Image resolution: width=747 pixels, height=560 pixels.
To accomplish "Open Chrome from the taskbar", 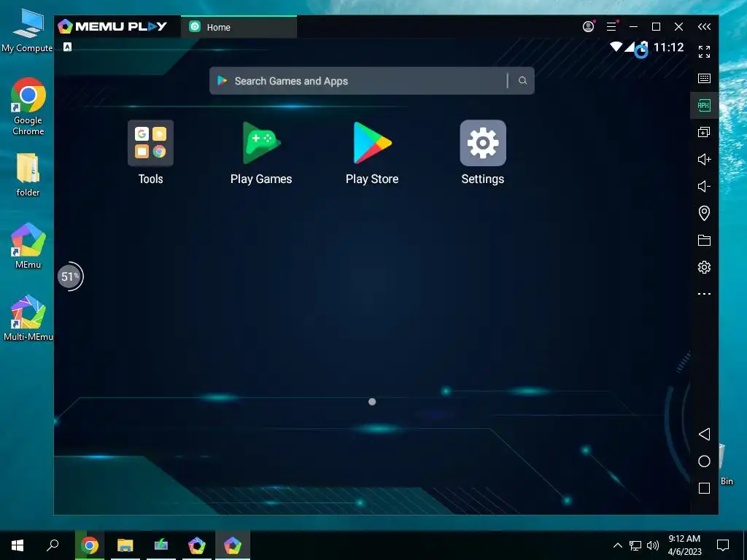I will 90,545.
